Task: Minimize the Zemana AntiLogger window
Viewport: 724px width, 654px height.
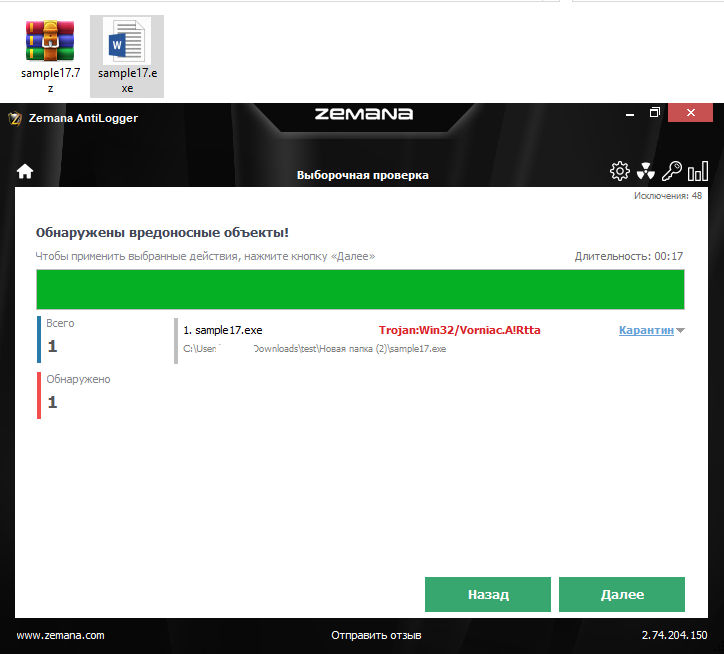Action: coord(630,113)
